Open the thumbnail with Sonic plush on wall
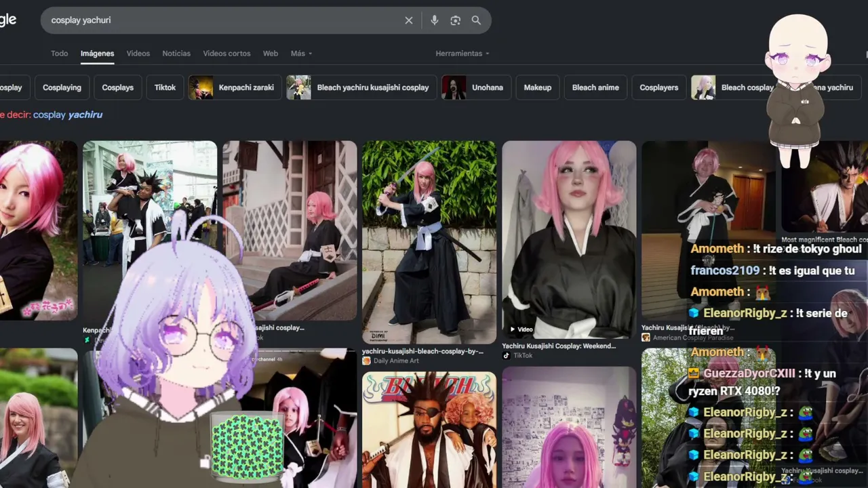 [569, 427]
